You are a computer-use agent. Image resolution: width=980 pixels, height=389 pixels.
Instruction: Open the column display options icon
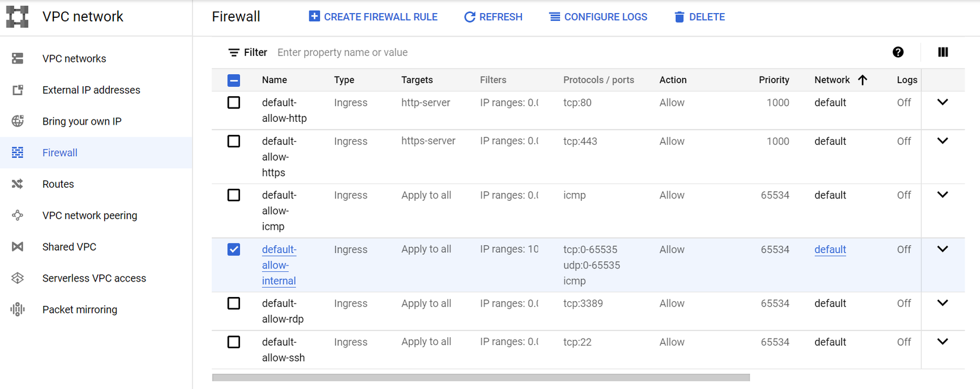click(x=943, y=52)
